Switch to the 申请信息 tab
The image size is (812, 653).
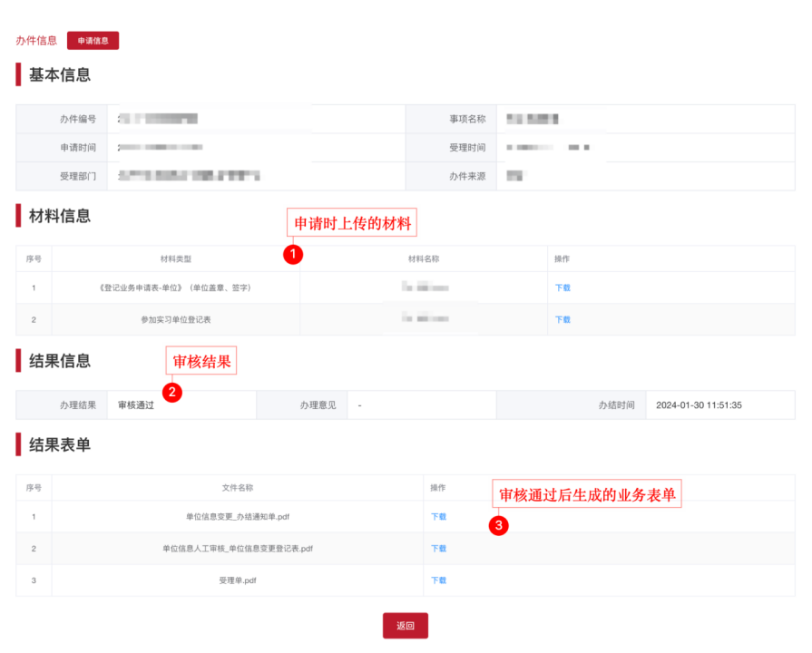coord(92,40)
